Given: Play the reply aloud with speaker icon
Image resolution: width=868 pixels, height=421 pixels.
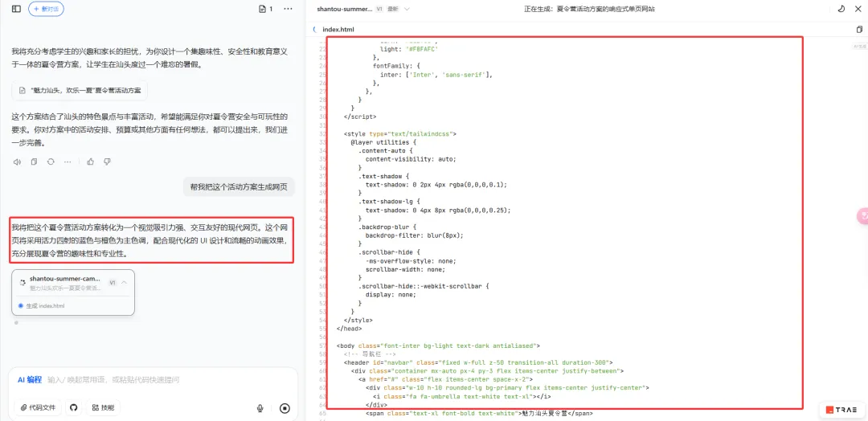Looking at the screenshot, I should [x=17, y=161].
